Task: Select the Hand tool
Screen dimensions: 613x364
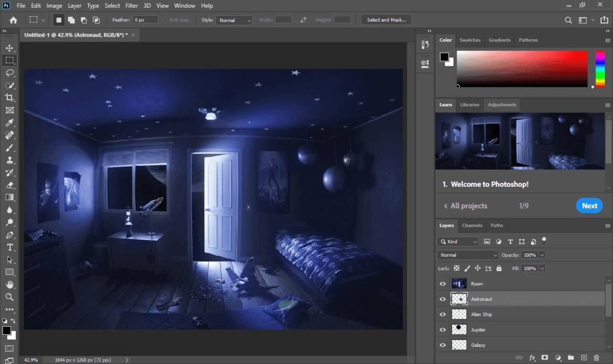Action: 9,284
